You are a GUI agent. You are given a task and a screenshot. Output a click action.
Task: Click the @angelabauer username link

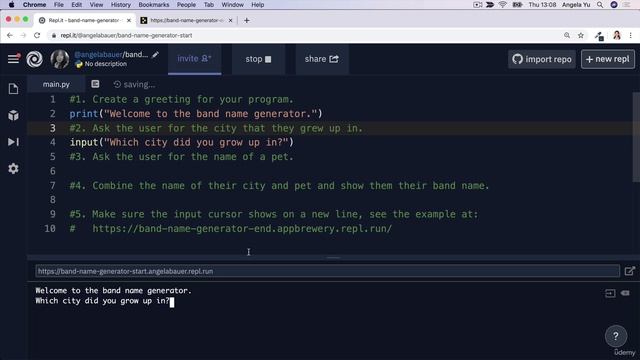coord(98,54)
